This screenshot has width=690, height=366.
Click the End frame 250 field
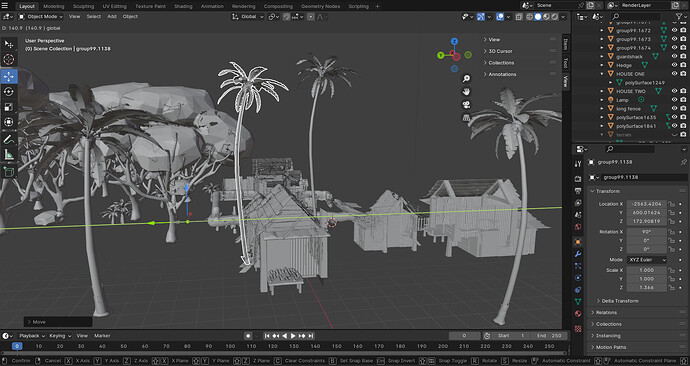point(548,336)
